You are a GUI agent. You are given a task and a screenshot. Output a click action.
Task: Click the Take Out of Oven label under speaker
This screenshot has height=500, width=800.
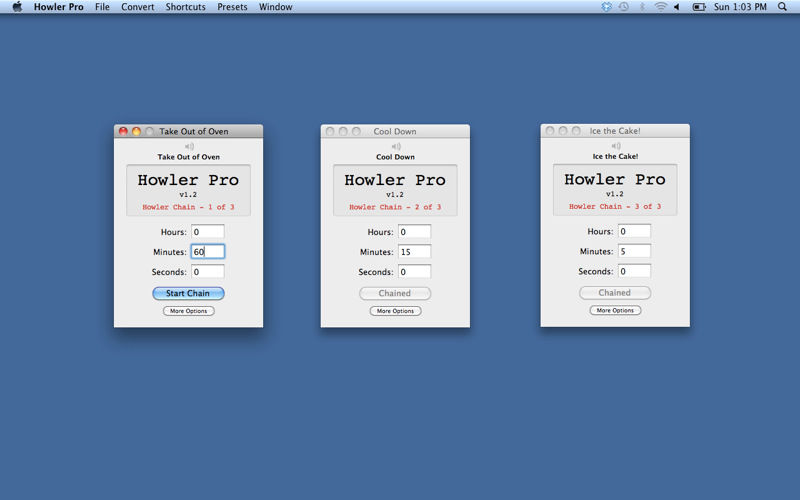(189, 157)
